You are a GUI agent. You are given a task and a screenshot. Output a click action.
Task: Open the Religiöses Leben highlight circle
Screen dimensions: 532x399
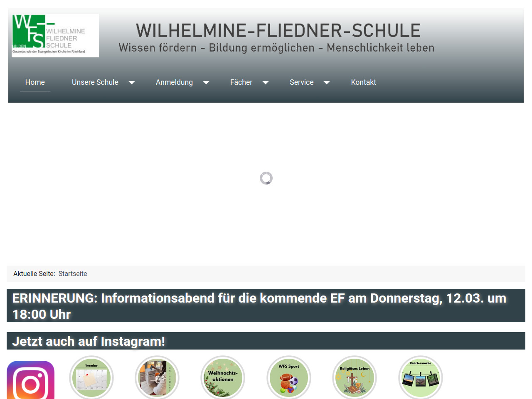pos(355,378)
